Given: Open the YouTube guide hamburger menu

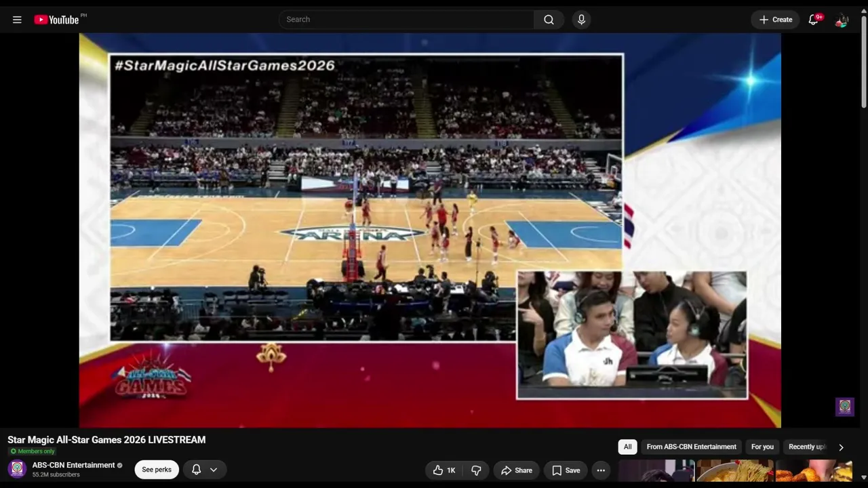Looking at the screenshot, I should coord(17,20).
